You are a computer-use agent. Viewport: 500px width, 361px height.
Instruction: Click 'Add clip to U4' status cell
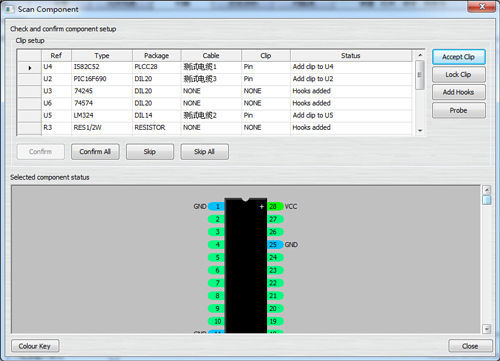click(x=351, y=67)
